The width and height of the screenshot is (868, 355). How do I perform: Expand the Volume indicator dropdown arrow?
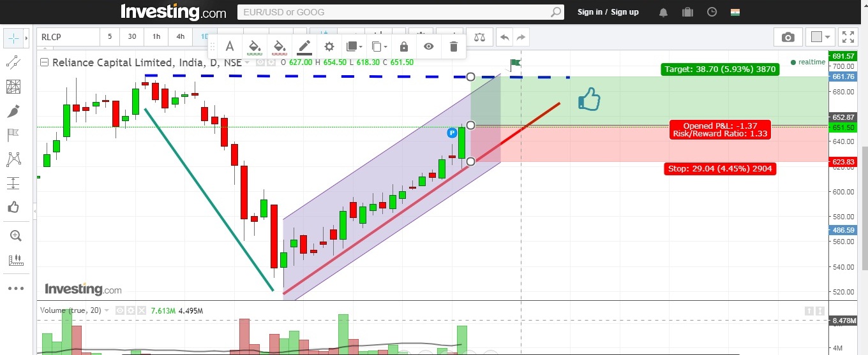pyautogui.click(x=107, y=310)
